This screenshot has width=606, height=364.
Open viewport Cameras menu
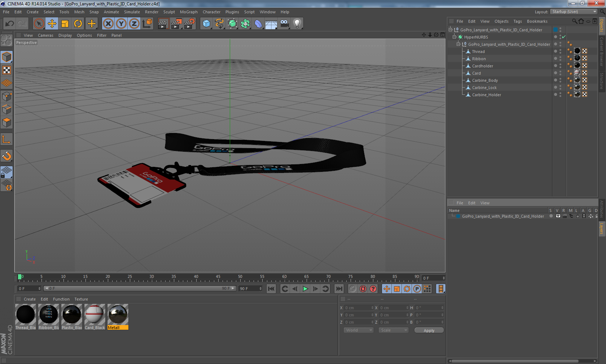(45, 35)
